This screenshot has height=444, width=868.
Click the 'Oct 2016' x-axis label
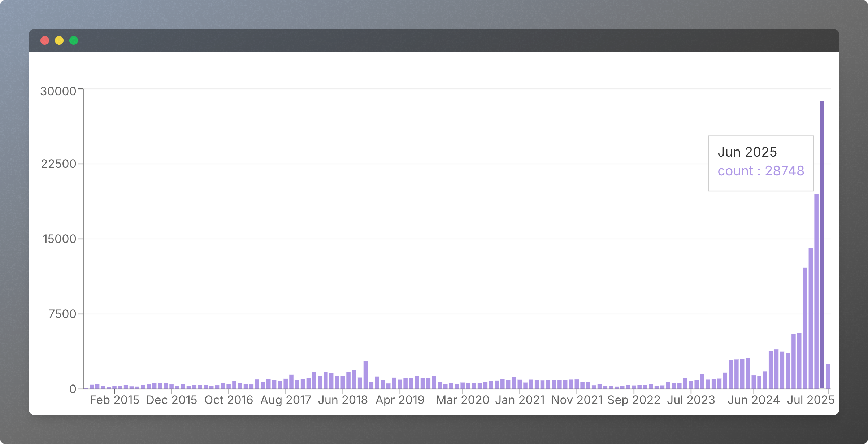click(x=229, y=400)
